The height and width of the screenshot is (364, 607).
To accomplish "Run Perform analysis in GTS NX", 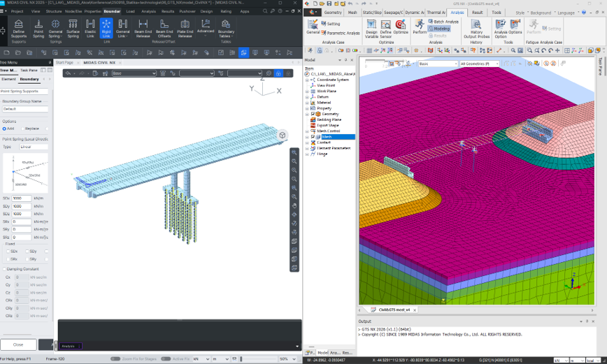I will (x=419, y=27).
